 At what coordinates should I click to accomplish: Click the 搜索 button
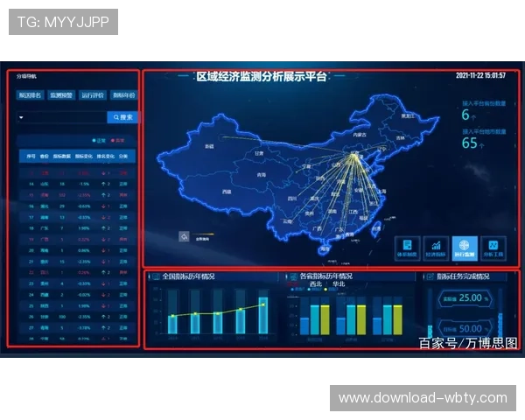point(122,117)
